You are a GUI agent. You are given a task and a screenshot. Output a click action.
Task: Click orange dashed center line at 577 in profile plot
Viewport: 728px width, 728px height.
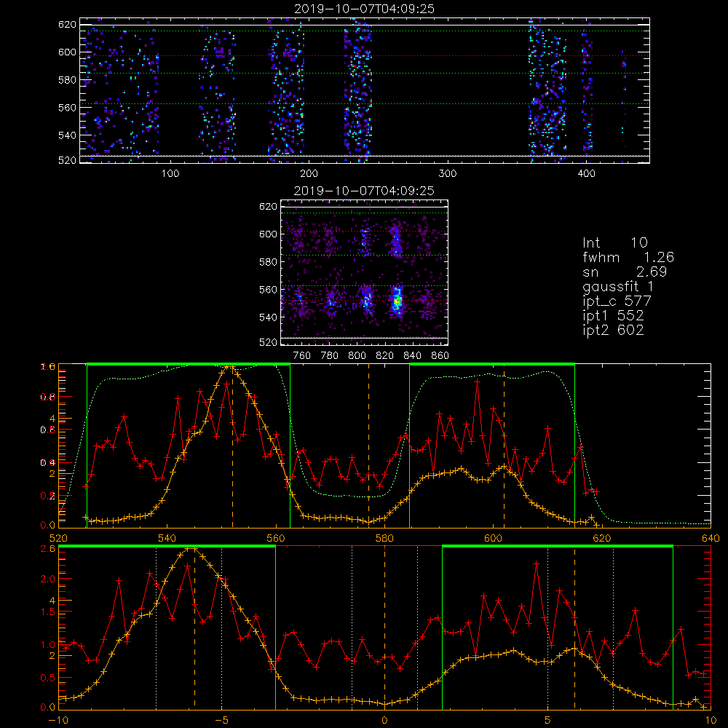[x=369, y=446]
